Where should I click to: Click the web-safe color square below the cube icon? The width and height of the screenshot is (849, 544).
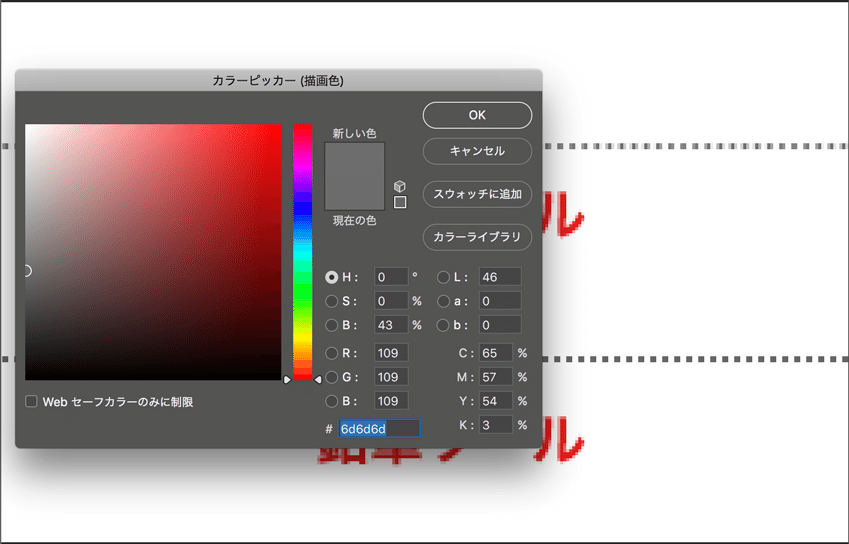pos(400,202)
